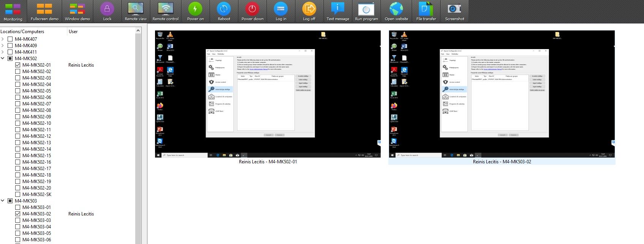This screenshot has height=244, width=644.
Task: Check the M4-MK502-02 computer
Action: (18, 71)
